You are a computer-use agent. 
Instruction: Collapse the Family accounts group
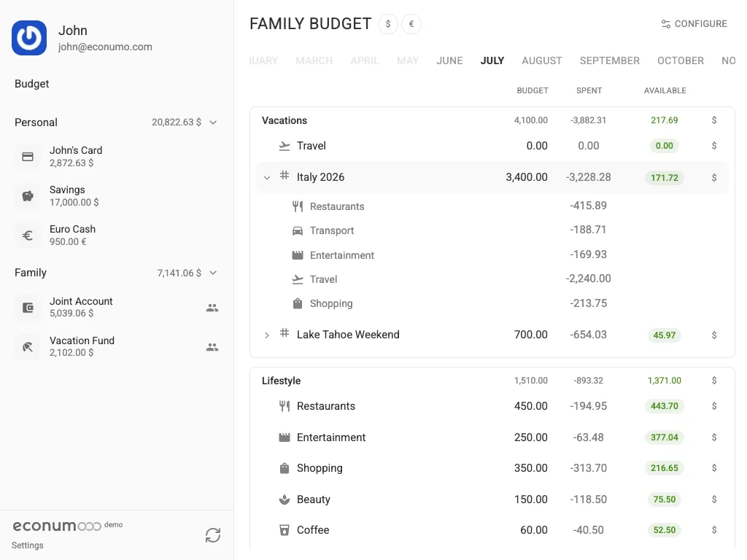click(213, 273)
